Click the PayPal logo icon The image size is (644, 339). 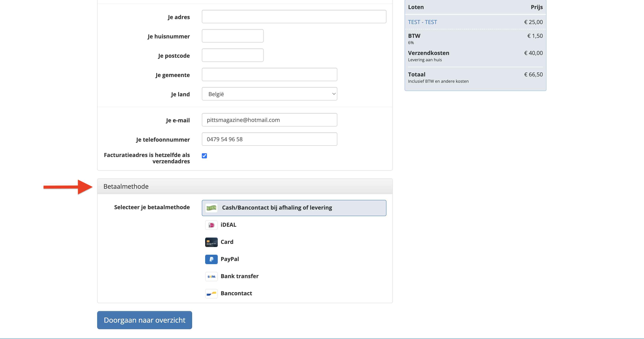pyautogui.click(x=211, y=259)
